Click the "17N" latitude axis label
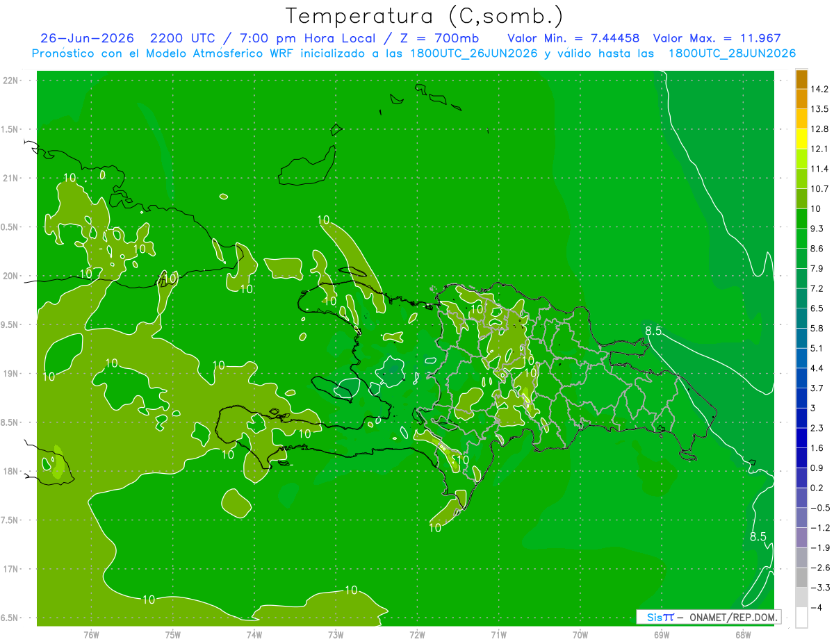Viewport: 834px width, 644px height. click(x=10, y=570)
